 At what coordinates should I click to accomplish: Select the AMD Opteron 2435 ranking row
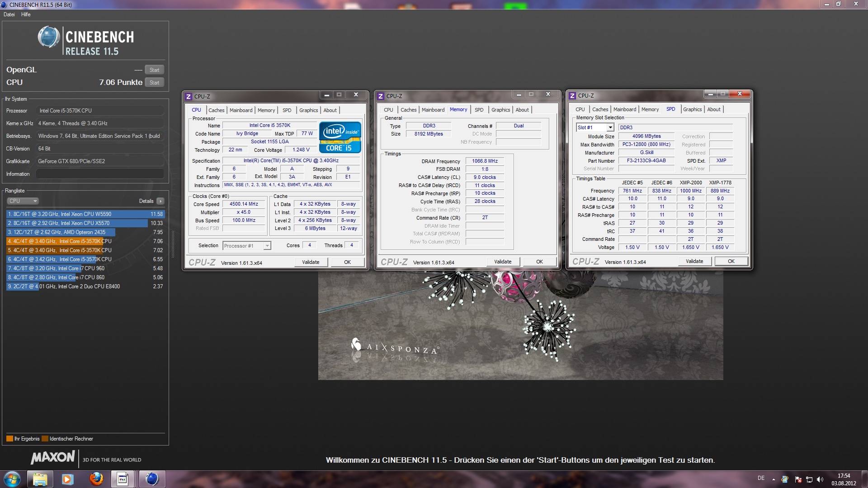(85, 232)
